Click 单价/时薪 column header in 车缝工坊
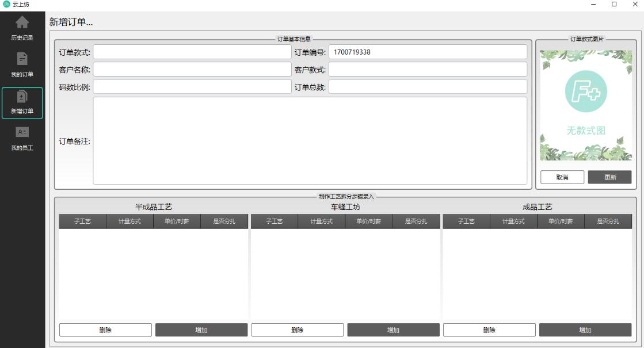The image size is (644, 348). (369, 221)
